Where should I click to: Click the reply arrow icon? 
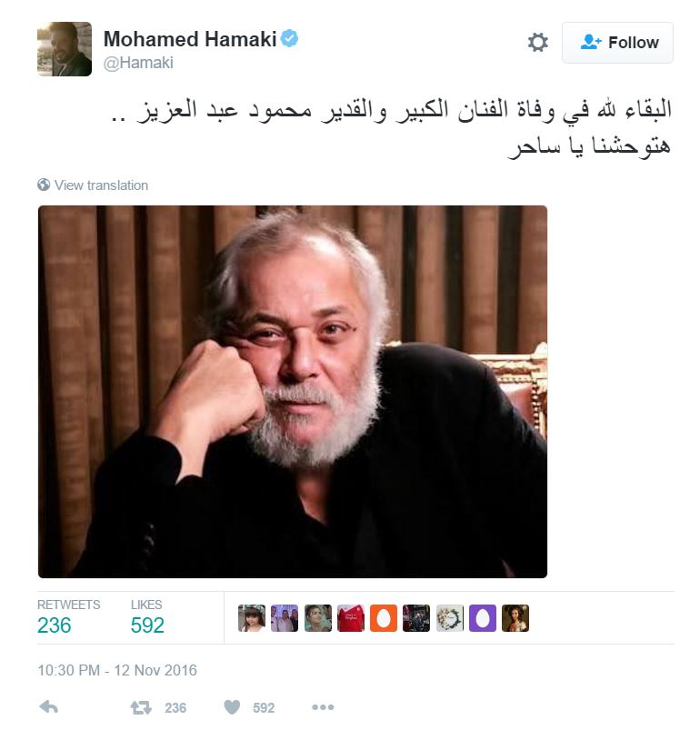[48, 707]
